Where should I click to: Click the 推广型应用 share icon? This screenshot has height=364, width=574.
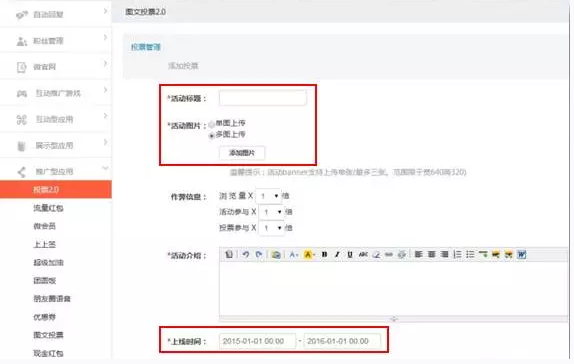coord(22,172)
